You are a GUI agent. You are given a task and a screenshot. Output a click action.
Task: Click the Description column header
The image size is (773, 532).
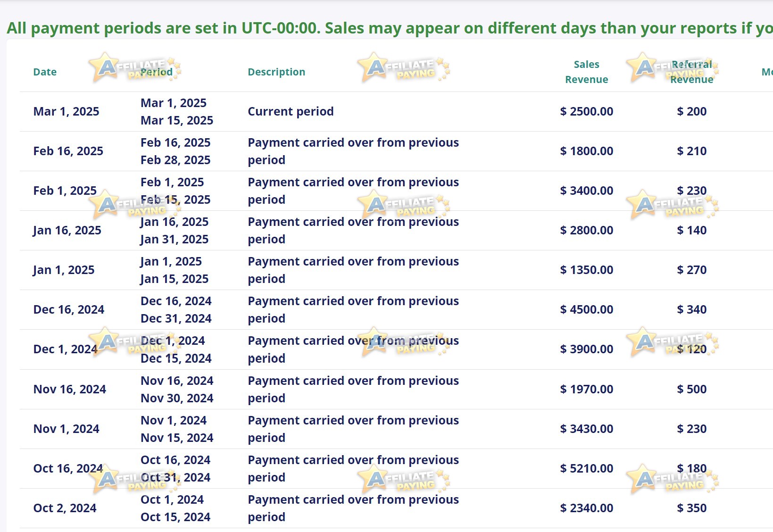click(276, 72)
